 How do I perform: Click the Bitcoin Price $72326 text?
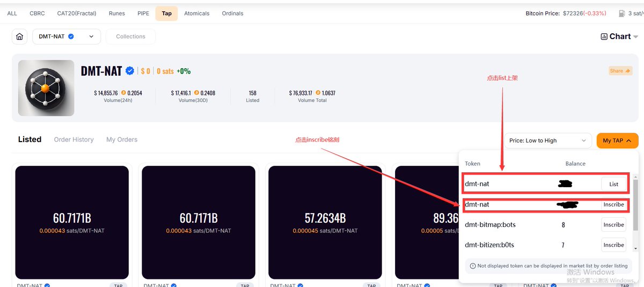[566, 13]
